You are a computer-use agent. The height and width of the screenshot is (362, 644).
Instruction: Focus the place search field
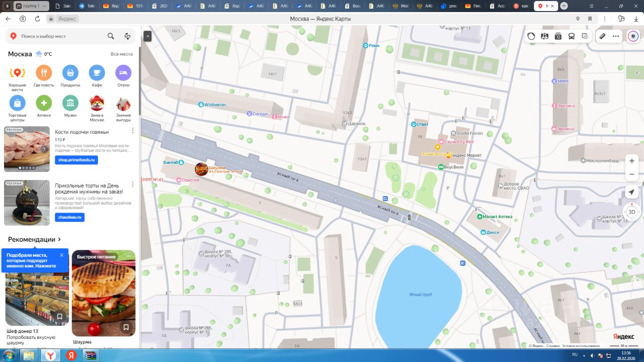(x=63, y=36)
